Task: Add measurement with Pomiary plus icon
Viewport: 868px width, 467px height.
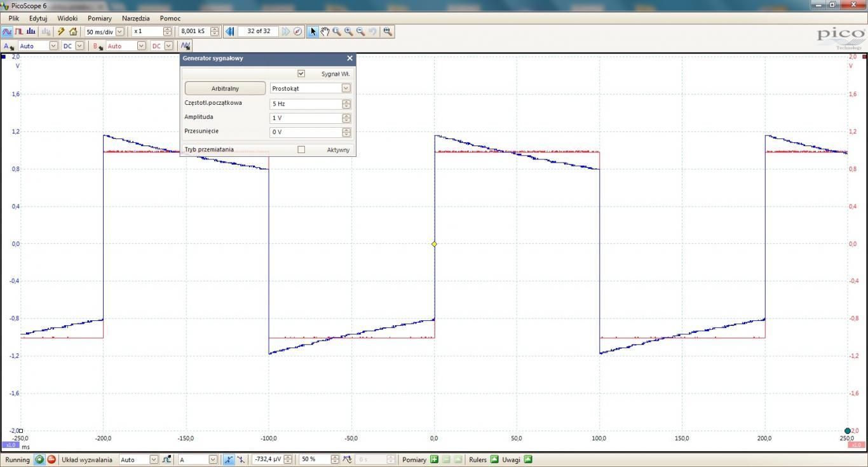Action: (435, 459)
